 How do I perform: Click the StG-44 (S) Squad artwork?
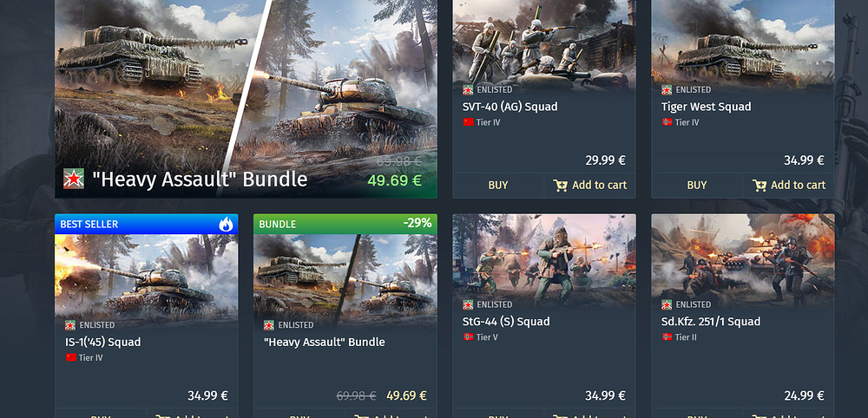point(544,261)
